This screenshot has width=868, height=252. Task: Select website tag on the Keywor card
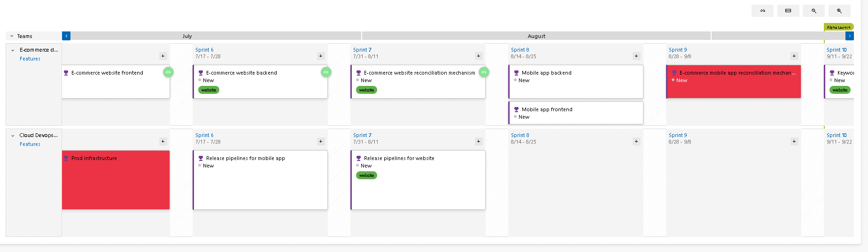click(840, 90)
